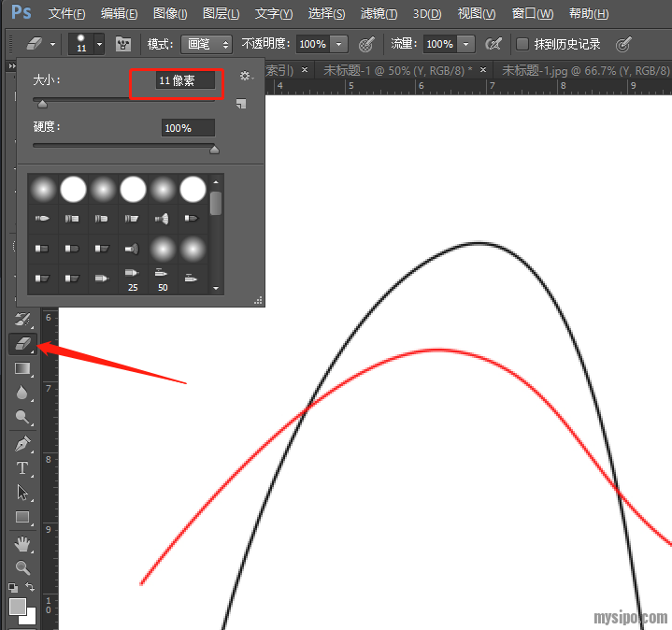Image resolution: width=672 pixels, height=630 pixels.
Task: Select the Dodge tool
Action: click(x=22, y=418)
